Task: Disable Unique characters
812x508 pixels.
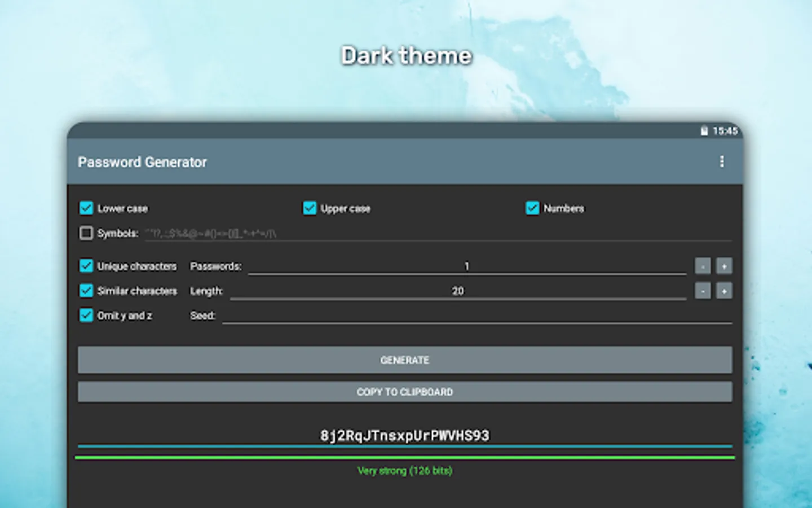Action: (86, 266)
